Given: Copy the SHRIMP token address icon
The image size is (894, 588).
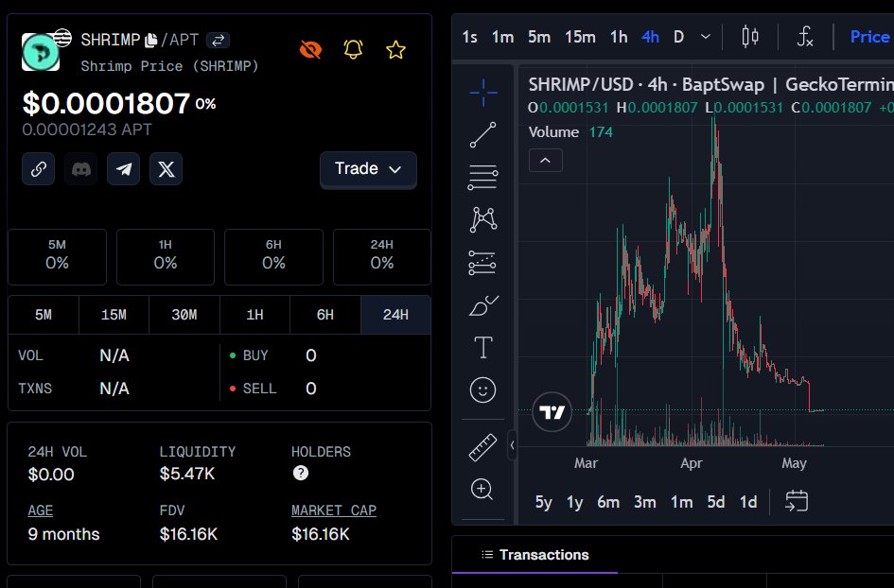Looking at the screenshot, I should coord(151,41).
